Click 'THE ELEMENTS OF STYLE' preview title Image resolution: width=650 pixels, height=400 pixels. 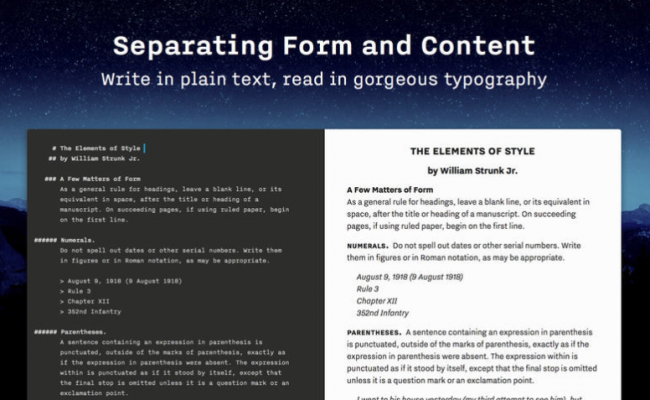[x=473, y=151]
